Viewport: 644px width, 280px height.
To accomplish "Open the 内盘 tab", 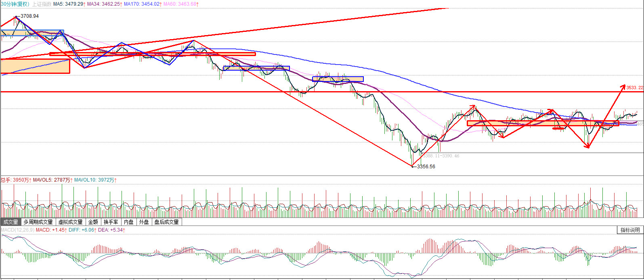I will (128, 222).
